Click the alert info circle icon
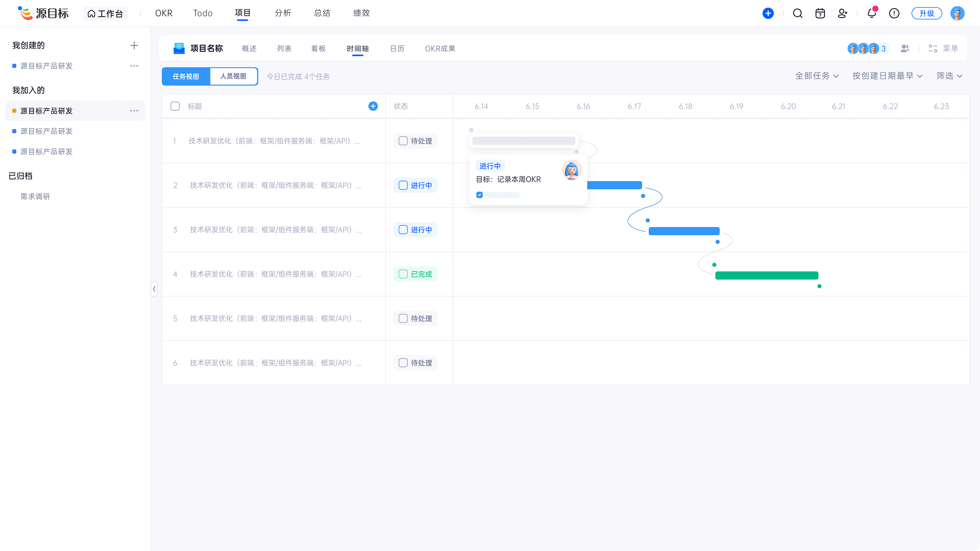 [894, 13]
